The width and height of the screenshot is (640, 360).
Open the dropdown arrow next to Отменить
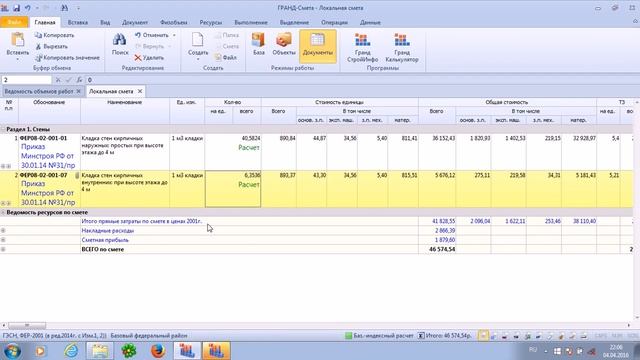[174, 35]
